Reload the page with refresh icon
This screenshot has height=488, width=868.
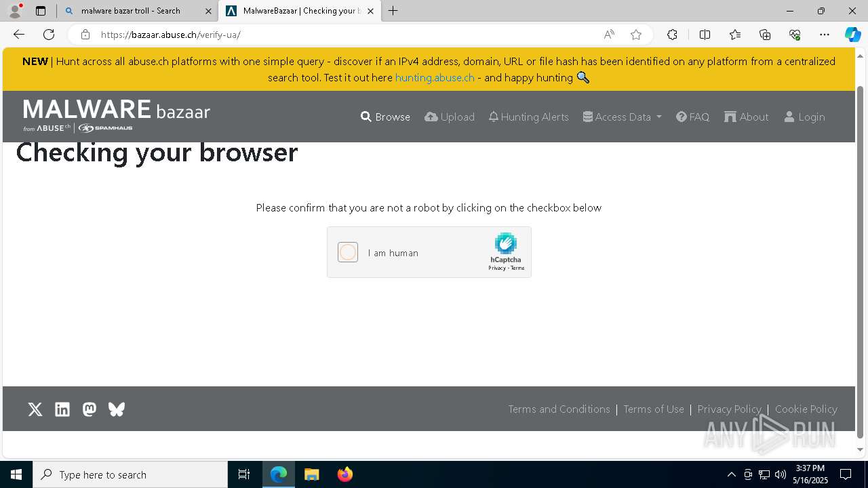click(49, 35)
